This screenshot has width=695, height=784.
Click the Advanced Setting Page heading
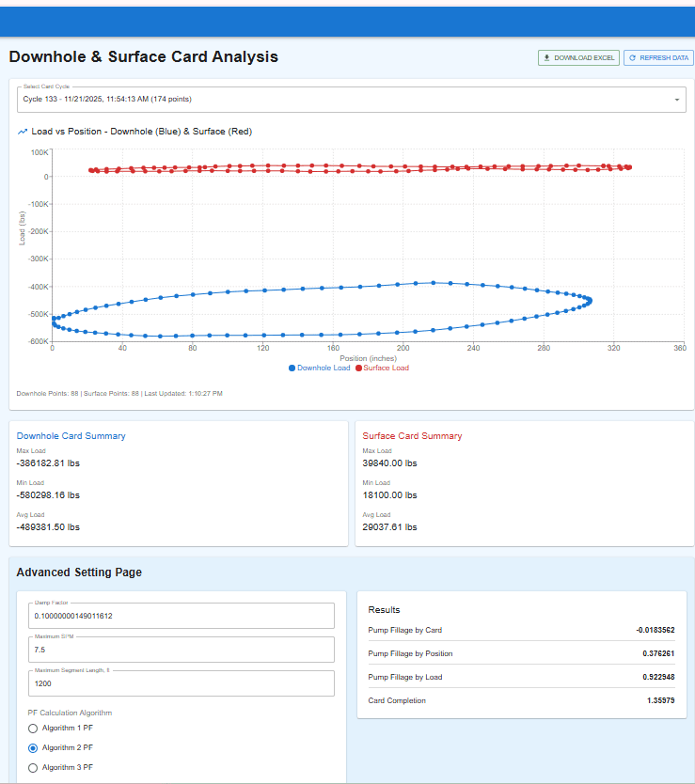click(79, 572)
